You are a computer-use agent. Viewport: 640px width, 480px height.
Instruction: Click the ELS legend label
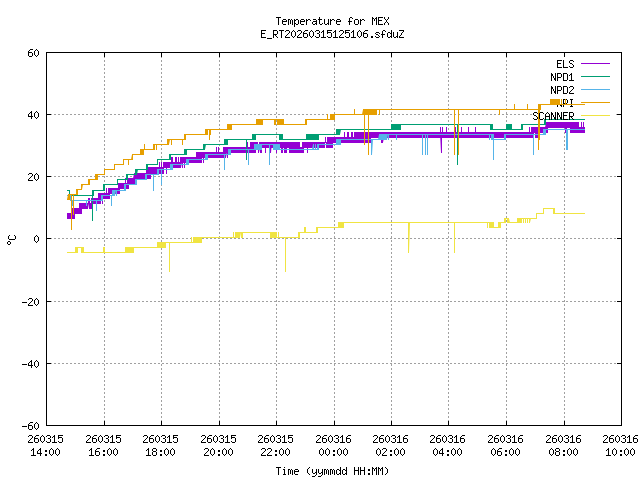(564, 64)
